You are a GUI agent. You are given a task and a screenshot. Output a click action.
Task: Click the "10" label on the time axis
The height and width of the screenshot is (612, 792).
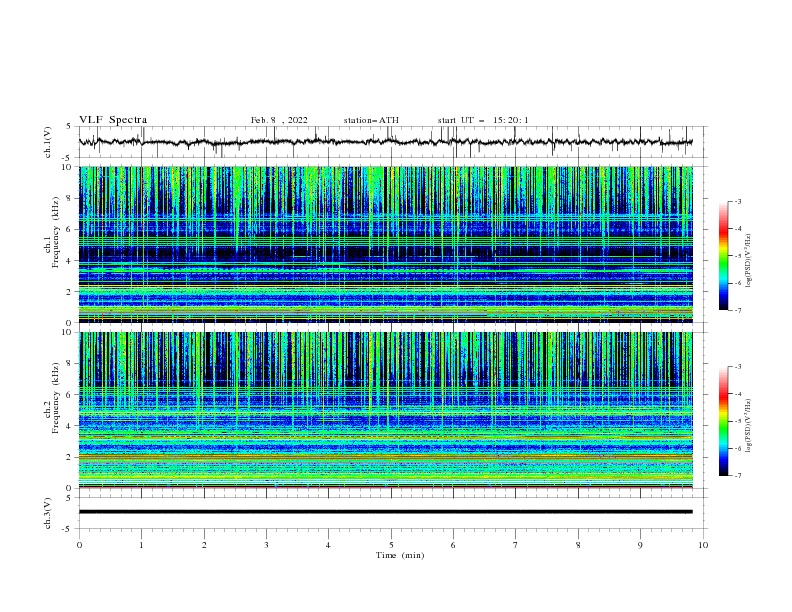(703, 545)
